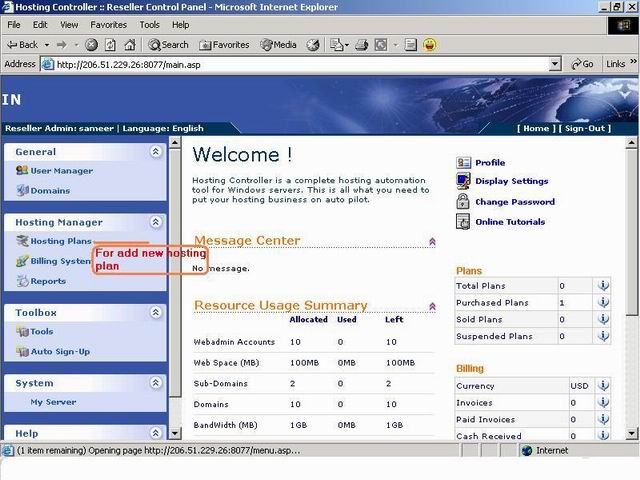
Task: Click the main page scrollbar down arrow
Action: pos(631,433)
